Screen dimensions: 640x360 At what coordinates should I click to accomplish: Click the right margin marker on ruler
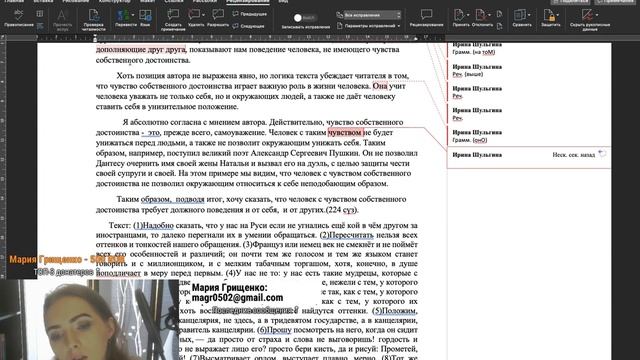click(x=416, y=39)
